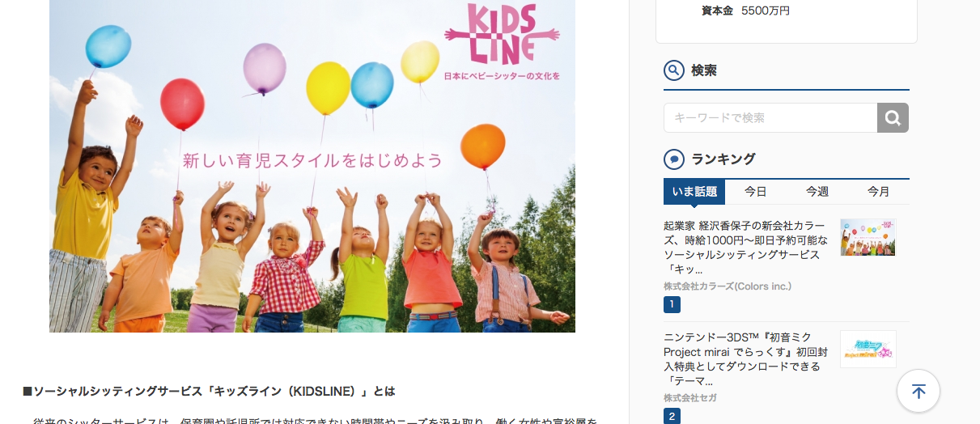Click the magnifier search submit button
This screenshot has width=980, height=424.
point(893,118)
